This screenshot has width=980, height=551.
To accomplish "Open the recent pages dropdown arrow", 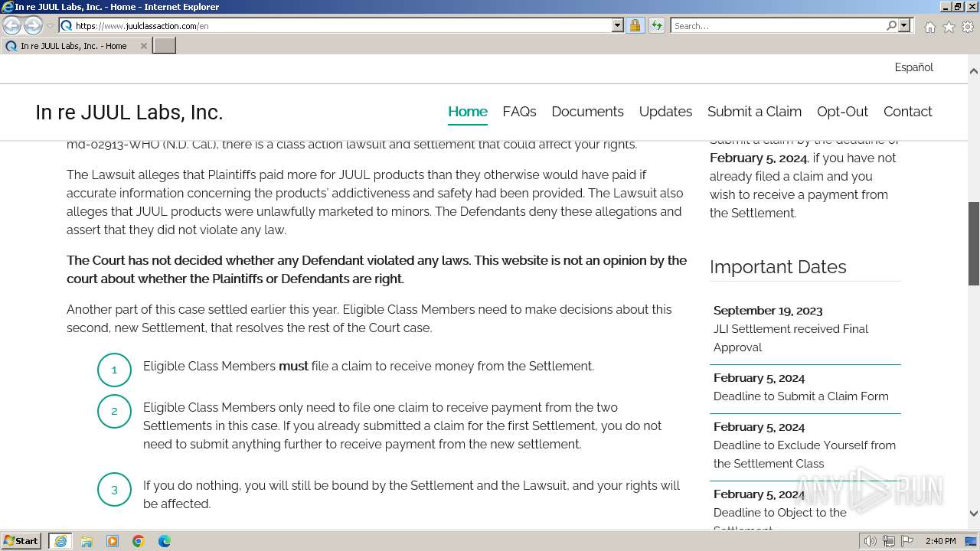I will point(50,26).
